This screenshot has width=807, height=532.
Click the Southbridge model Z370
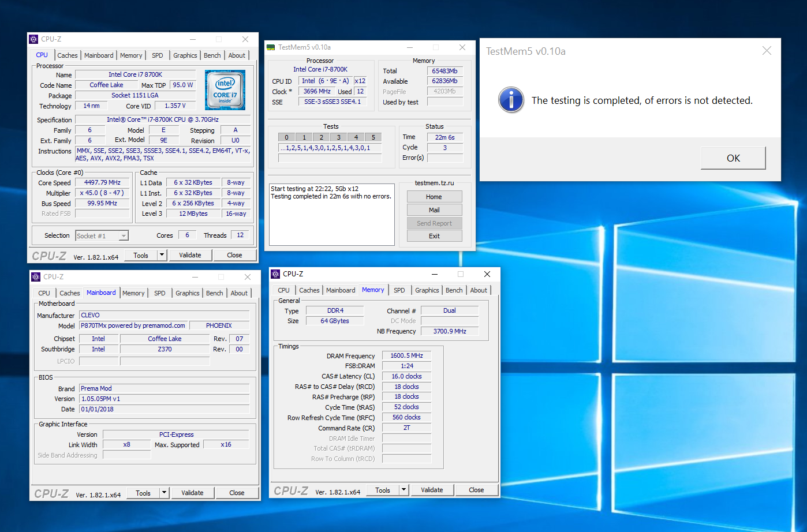click(x=165, y=349)
